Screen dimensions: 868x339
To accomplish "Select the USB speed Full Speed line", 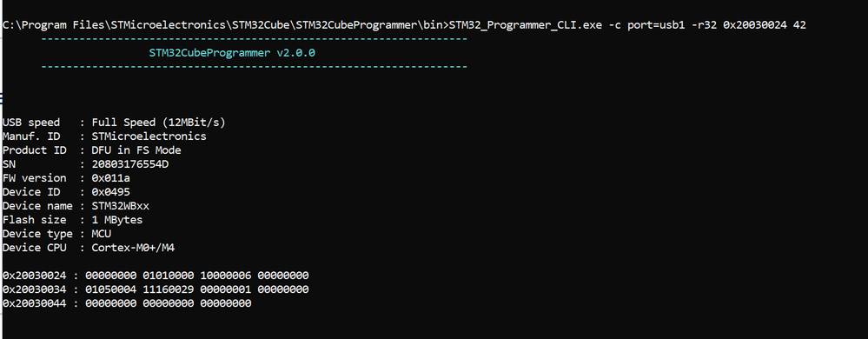I will coord(114,122).
